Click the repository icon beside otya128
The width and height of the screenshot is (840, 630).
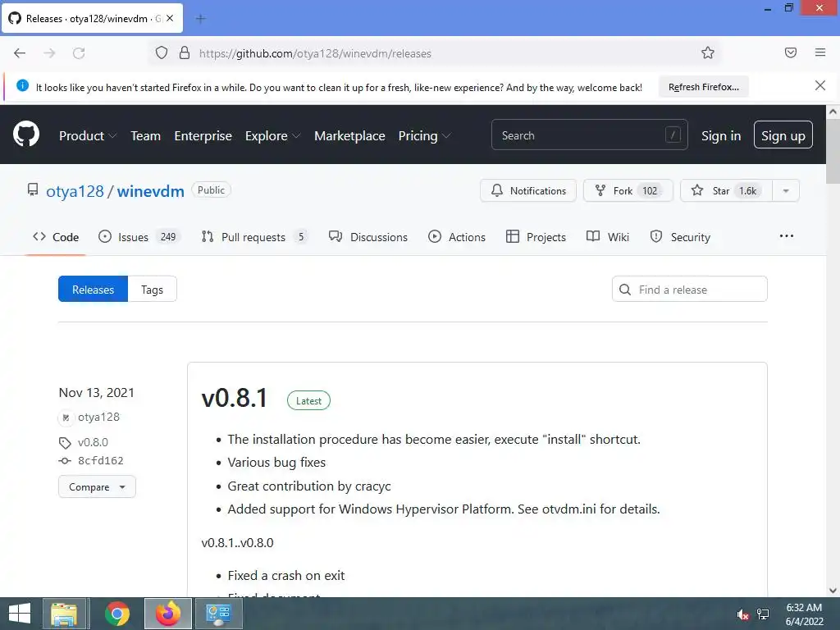[33, 189]
